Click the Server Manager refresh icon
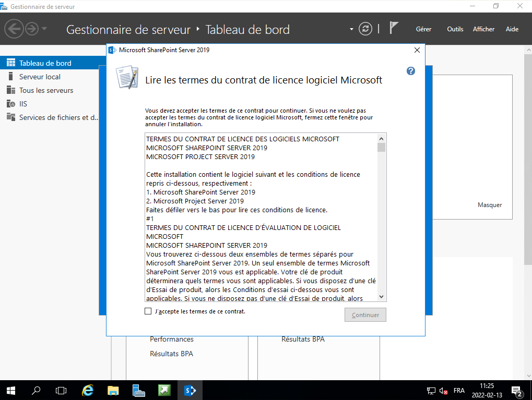The image size is (532, 400). click(365, 29)
